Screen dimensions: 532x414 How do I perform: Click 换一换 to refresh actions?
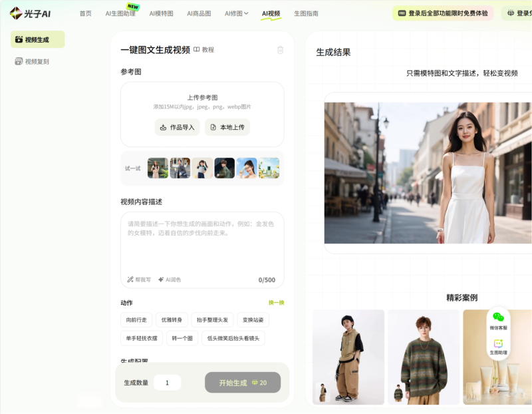click(x=276, y=303)
